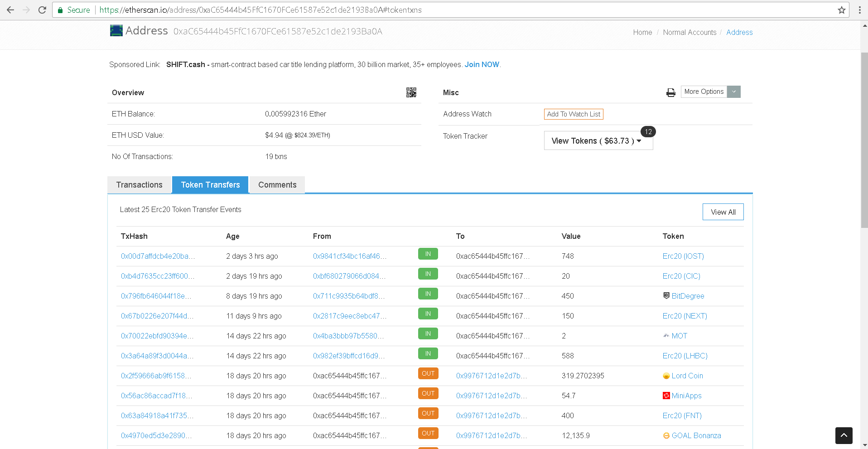Viewport: 868px width, 449px height.
Task: Open the Erc20 (CIC) token link
Action: (x=681, y=276)
